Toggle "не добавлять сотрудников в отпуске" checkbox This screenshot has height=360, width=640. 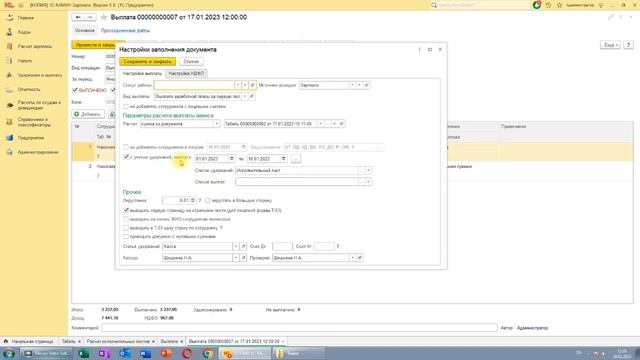pos(126,147)
